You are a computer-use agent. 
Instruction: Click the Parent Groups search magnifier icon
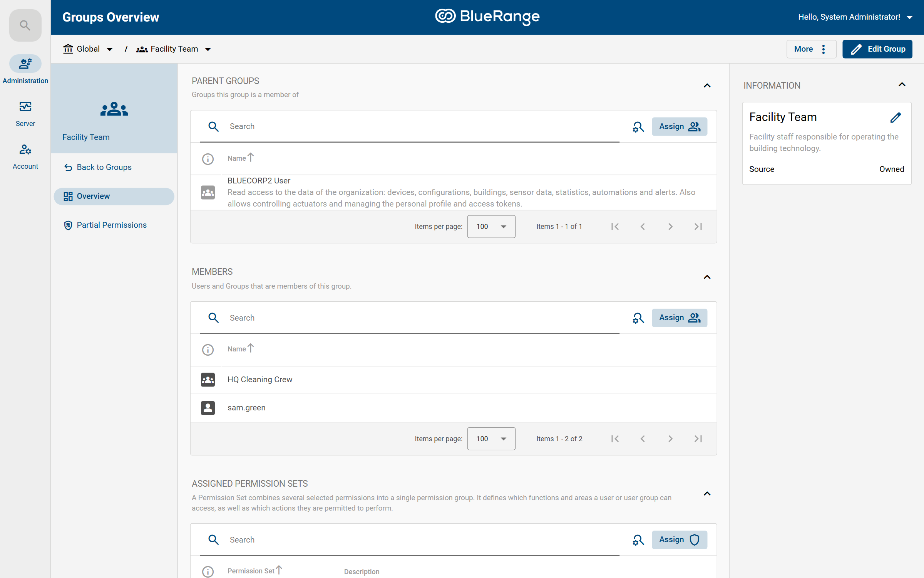coord(214,126)
